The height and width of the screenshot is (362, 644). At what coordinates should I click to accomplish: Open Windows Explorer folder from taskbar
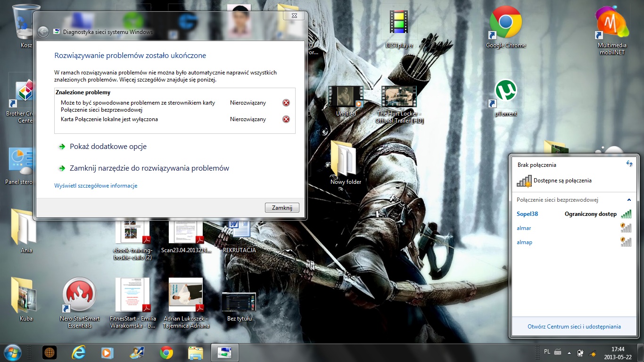[x=195, y=352]
